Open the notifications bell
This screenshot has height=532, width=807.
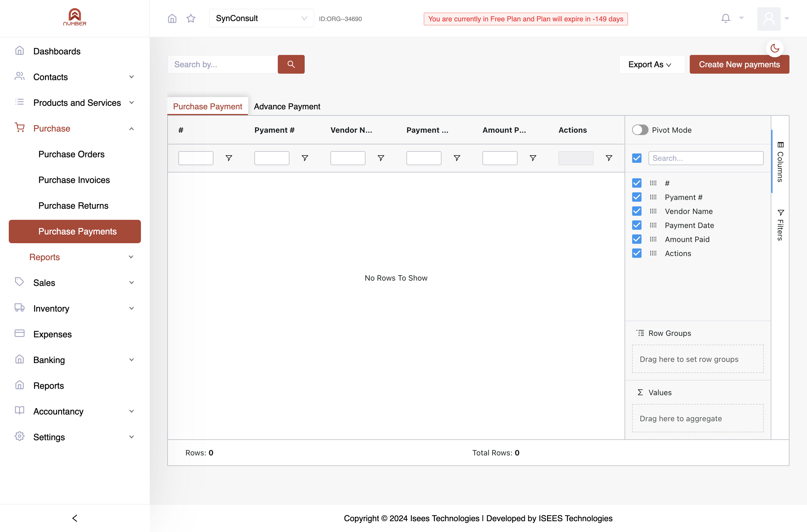pos(725,18)
